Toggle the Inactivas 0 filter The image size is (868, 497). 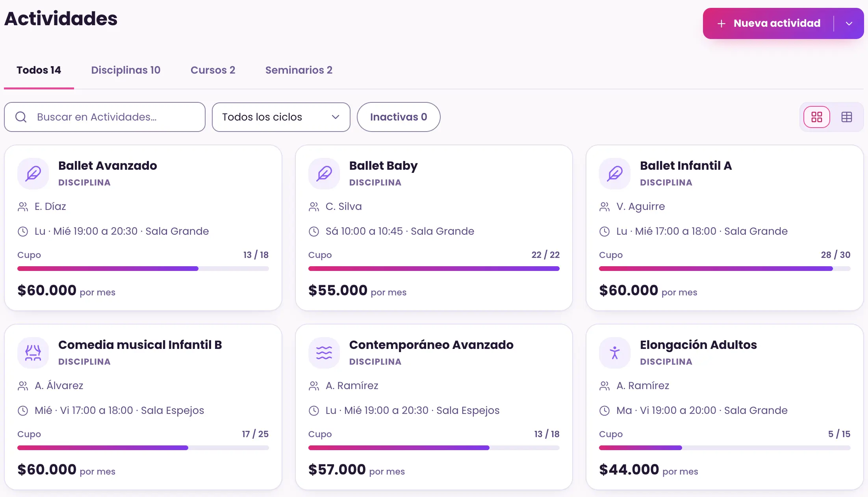(x=399, y=117)
